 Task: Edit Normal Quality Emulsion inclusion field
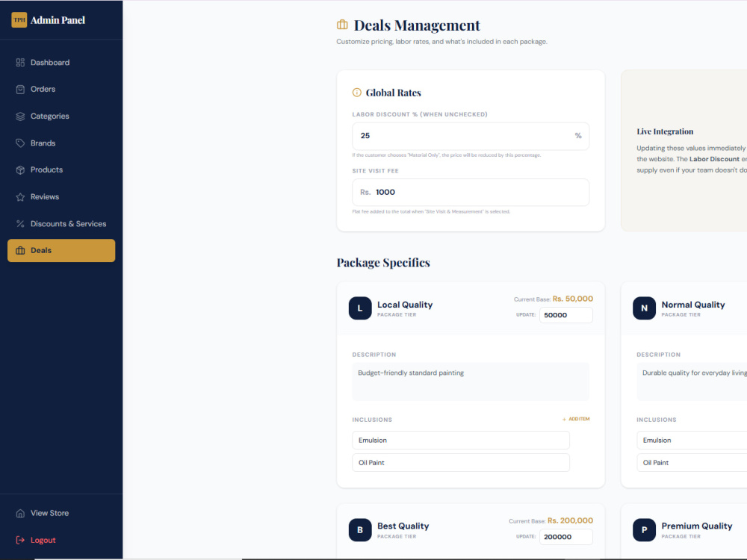point(692,440)
